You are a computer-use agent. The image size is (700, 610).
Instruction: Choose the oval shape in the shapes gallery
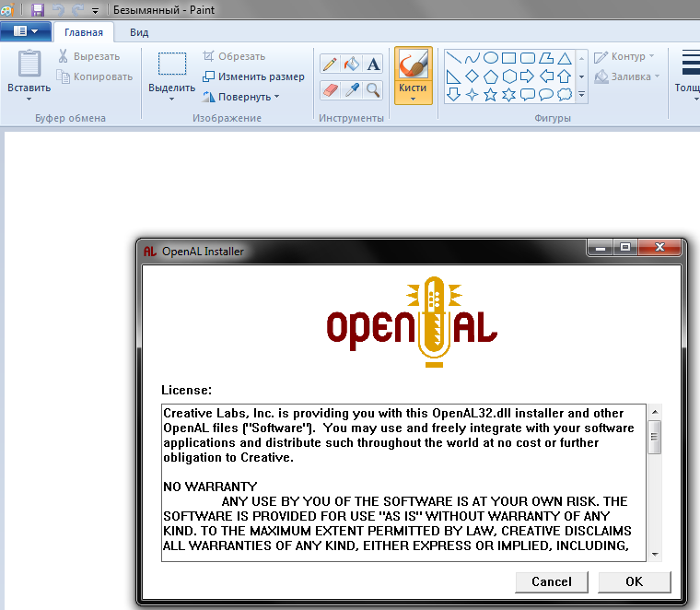(x=492, y=57)
